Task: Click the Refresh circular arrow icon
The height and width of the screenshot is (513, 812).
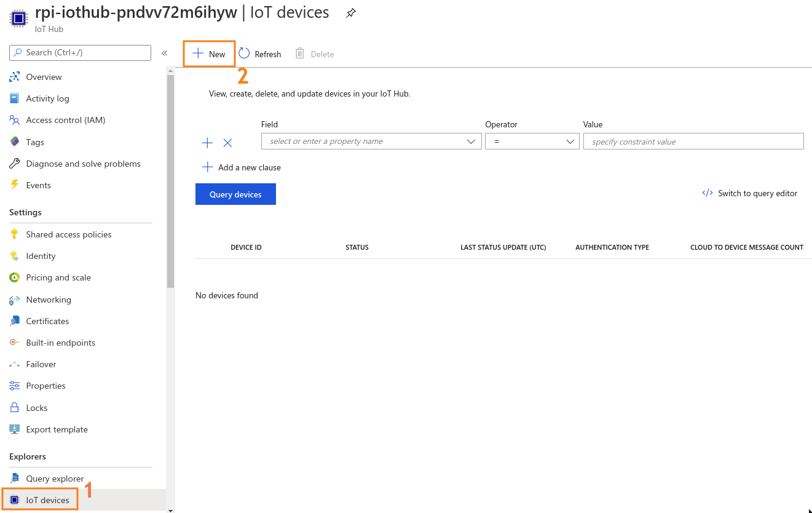Action: 244,54
